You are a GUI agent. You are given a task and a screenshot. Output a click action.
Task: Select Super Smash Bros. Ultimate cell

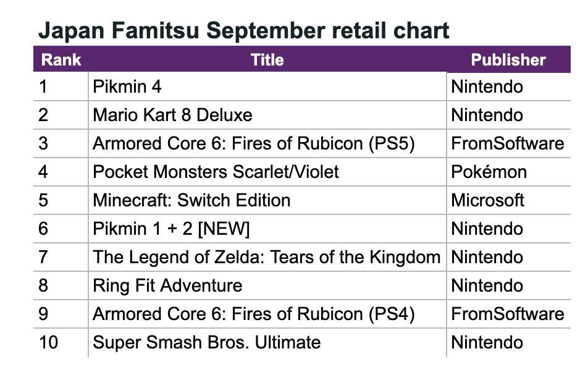point(206,342)
